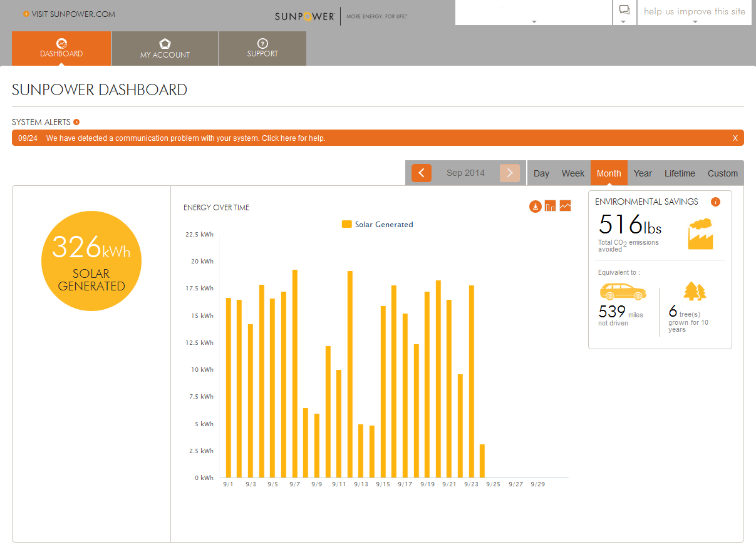Image resolution: width=756 pixels, height=547 pixels.
Task: Switch chart to bar graph view
Action: pos(550,207)
